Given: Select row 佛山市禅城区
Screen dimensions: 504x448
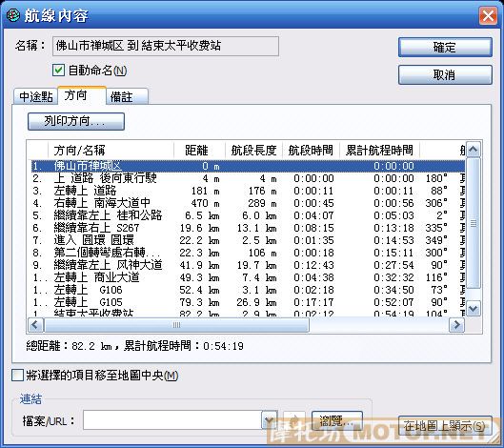Looking at the screenshot, I should pos(248,166).
